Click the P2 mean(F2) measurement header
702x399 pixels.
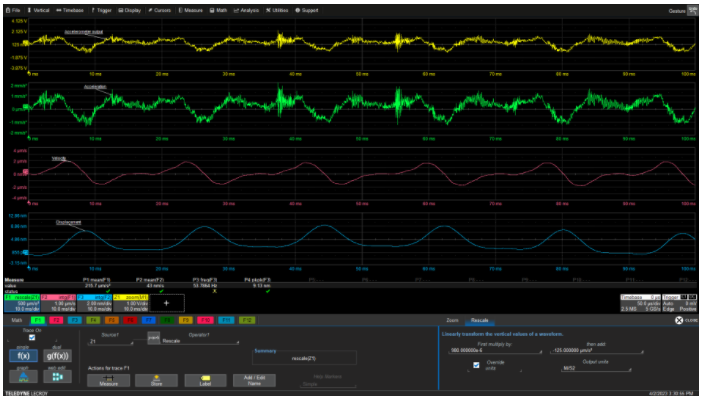150,280
